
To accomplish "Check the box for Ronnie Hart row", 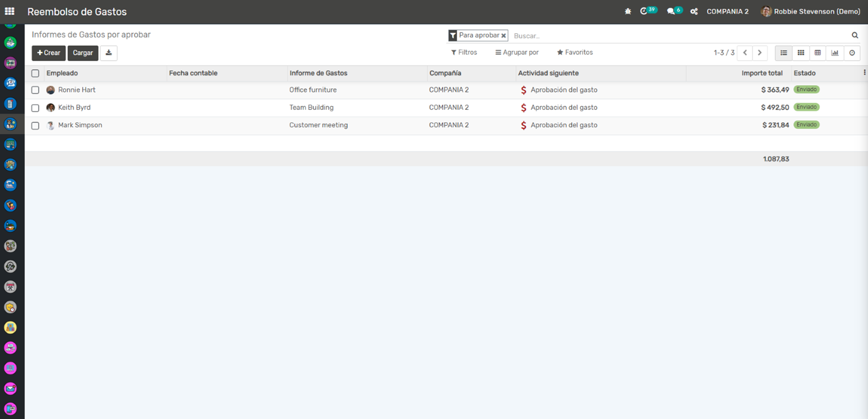I will coord(35,90).
